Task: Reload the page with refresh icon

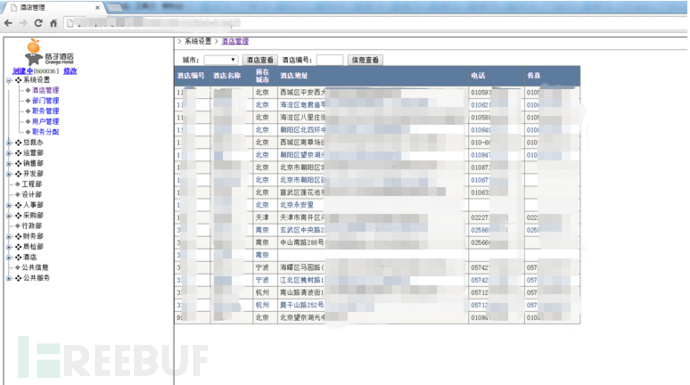Action: click(38, 23)
